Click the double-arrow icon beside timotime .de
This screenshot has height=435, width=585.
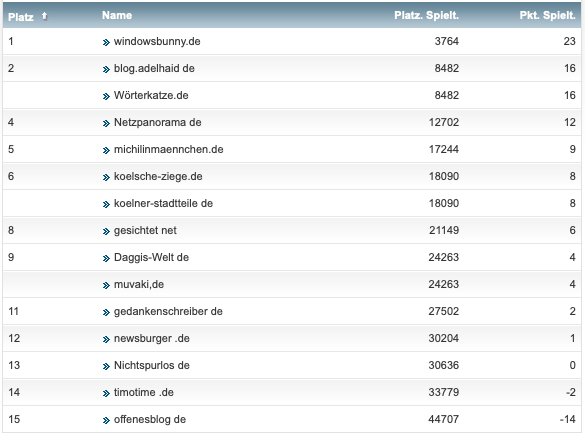(106, 394)
